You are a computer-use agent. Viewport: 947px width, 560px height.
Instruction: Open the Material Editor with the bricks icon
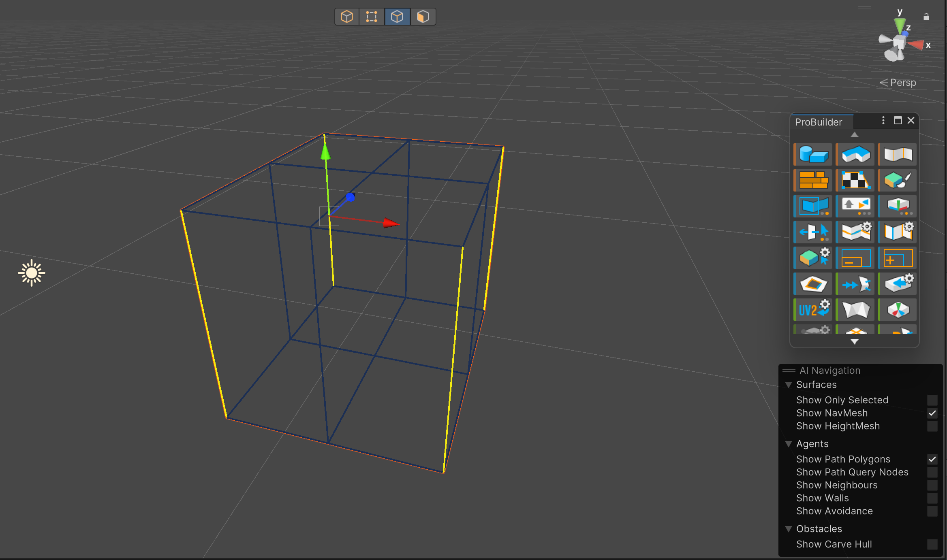[812, 180]
